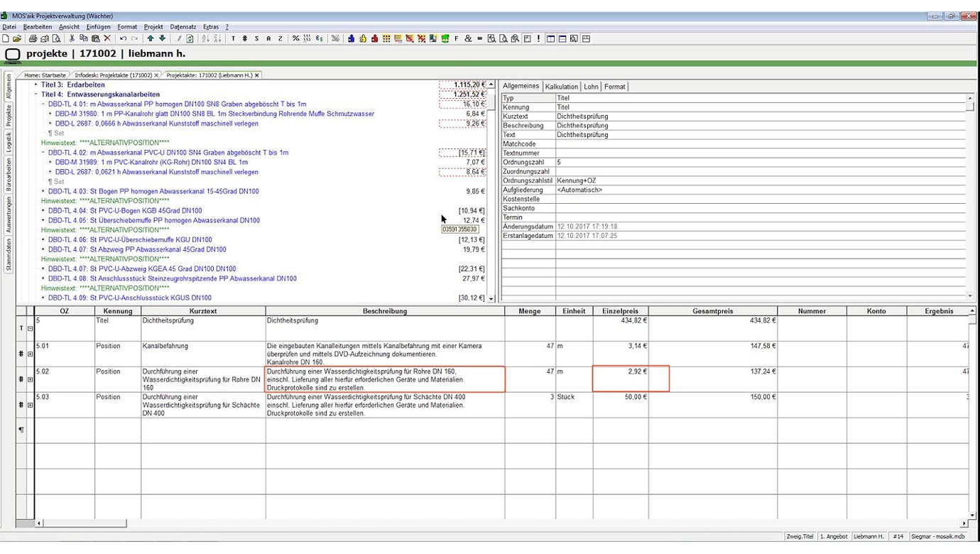Viewport: 980px width, 554px height.
Task: Expand Titel 3: Erdarbeiten tree node
Action: pyautogui.click(x=36, y=85)
